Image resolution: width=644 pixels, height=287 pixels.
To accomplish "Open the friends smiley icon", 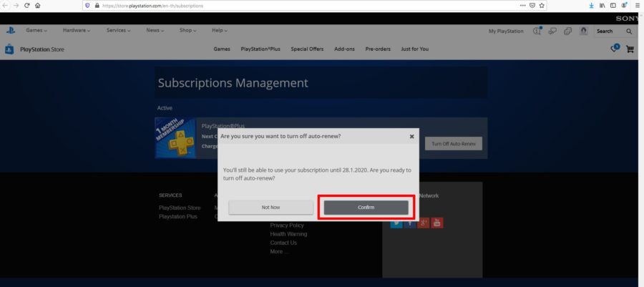I will [567, 31].
